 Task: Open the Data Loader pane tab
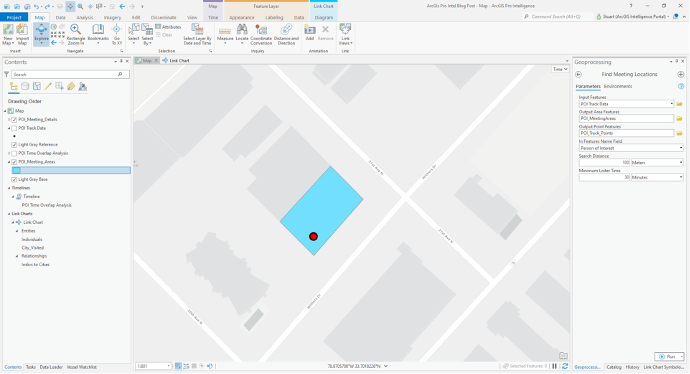tap(51, 367)
